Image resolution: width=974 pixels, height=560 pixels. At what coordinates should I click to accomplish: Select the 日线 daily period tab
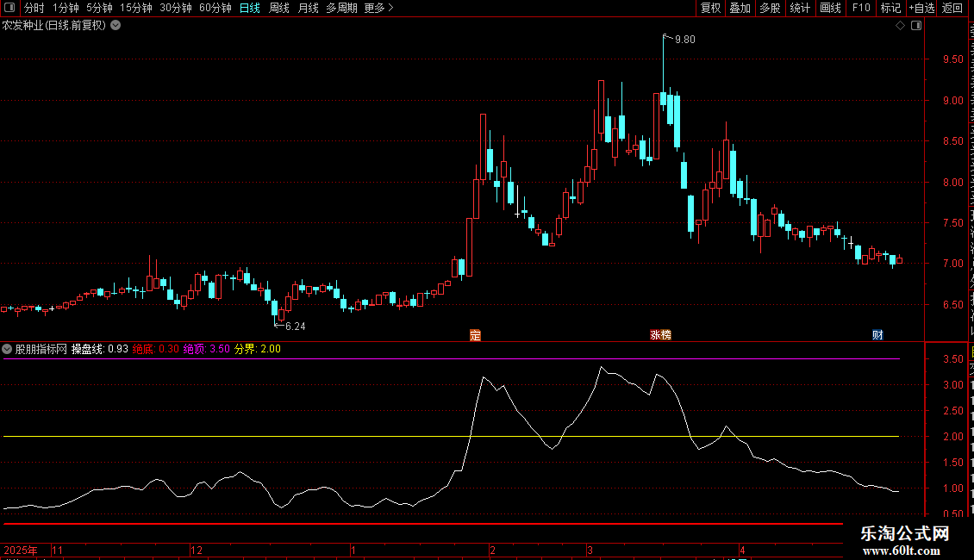pos(250,8)
